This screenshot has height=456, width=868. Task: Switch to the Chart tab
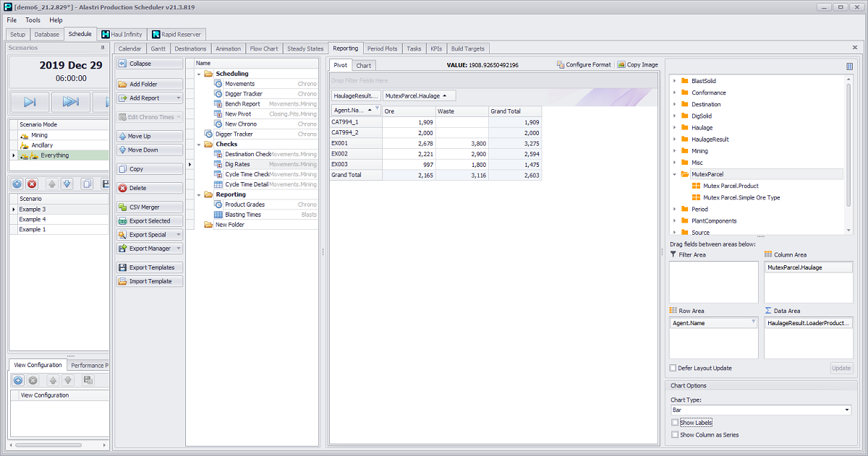pos(363,66)
